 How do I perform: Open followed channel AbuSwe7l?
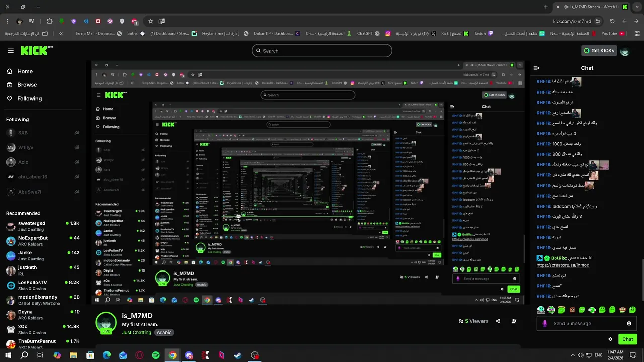pos(43,192)
